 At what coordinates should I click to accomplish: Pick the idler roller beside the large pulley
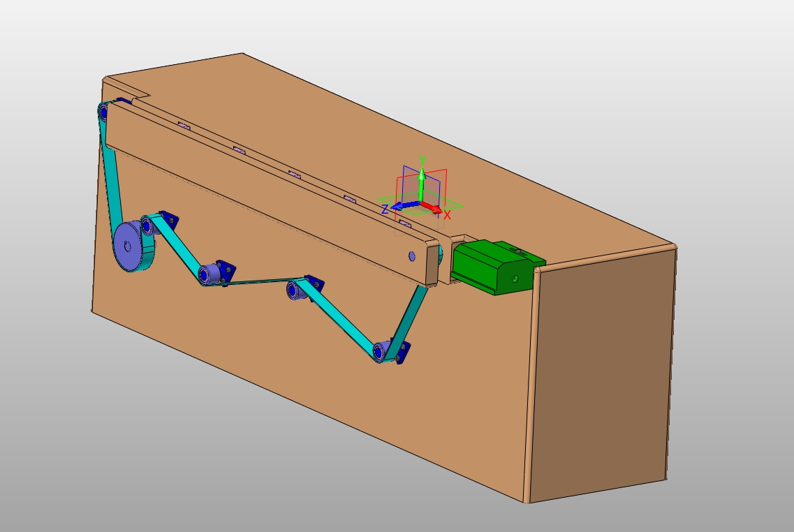(149, 225)
